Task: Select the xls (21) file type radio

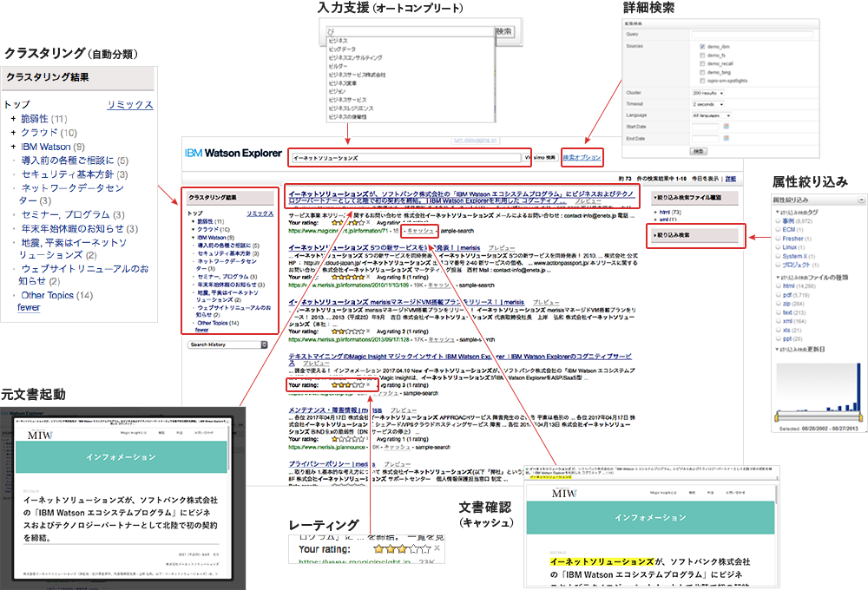Action: tap(778, 330)
